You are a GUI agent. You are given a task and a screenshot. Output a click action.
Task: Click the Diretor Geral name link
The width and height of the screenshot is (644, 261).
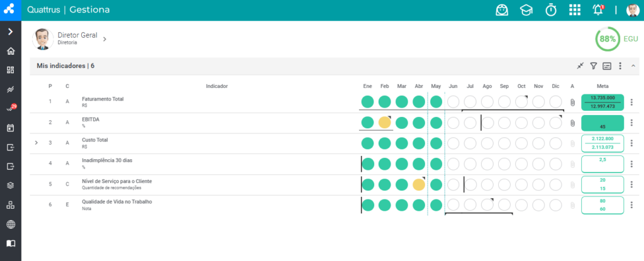coord(77,35)
